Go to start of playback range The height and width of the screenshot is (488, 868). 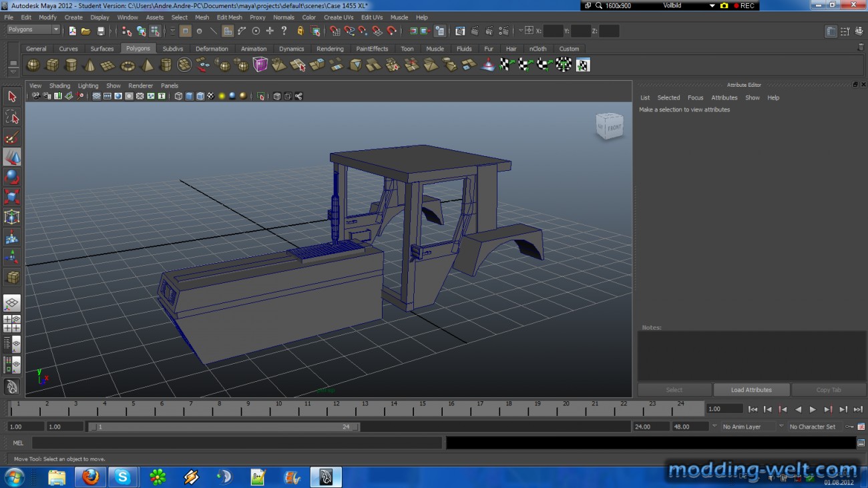point(752,409)
